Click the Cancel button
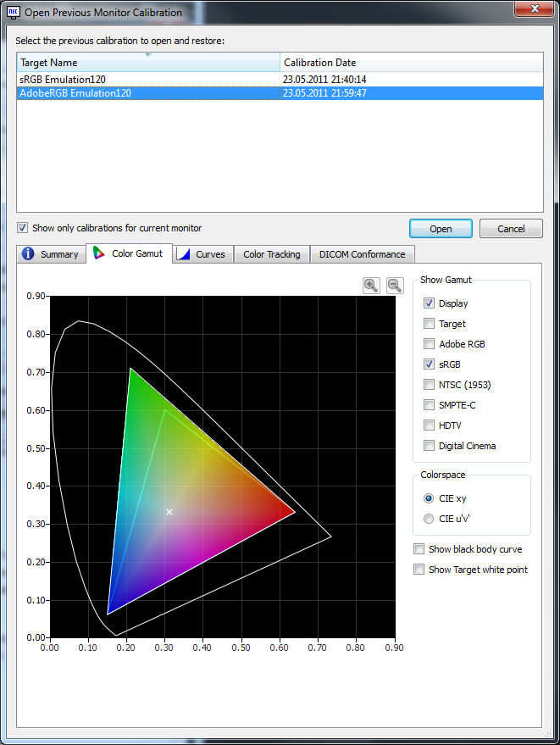Image resolution: width=560 pixels, height=745 pixels. coord(511,229)
